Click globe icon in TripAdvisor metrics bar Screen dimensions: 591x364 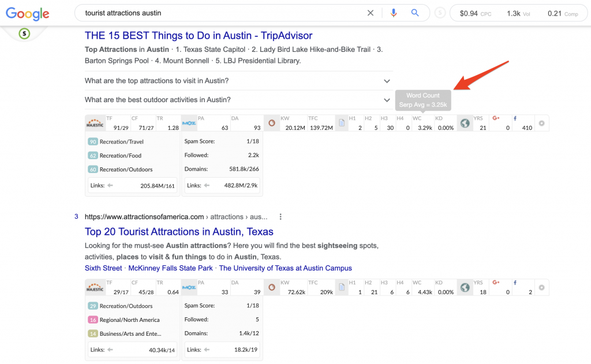point(465,123)
